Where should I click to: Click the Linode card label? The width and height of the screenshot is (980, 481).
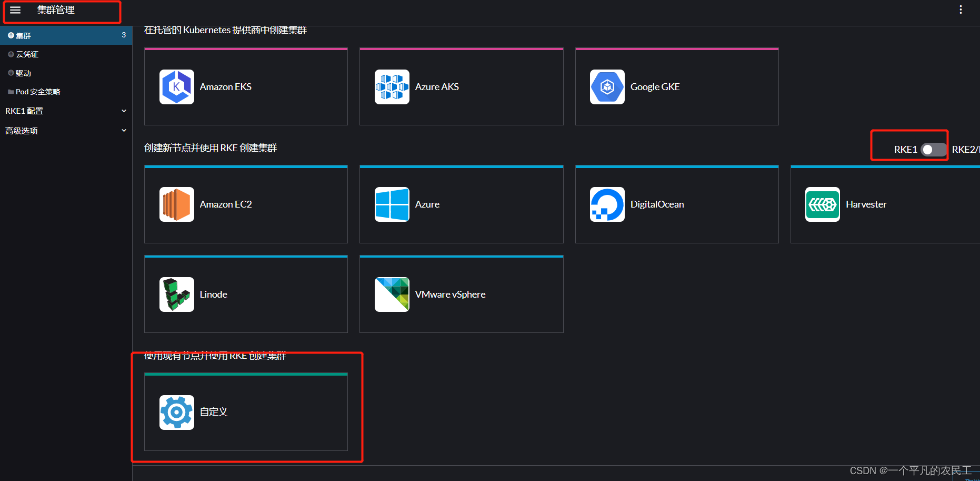214,295
